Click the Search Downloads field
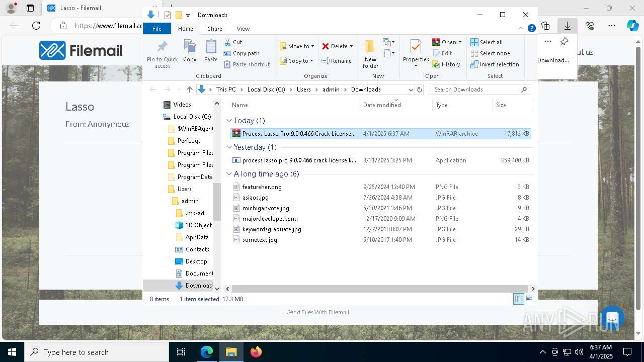The image size is (644, 362). tap(480, 89)
